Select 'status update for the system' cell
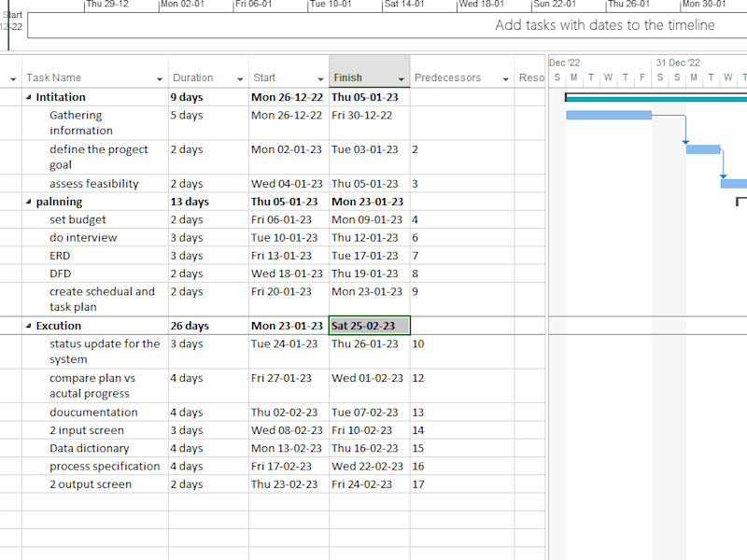Screen dimensions: 747x560 coord(95,352)
